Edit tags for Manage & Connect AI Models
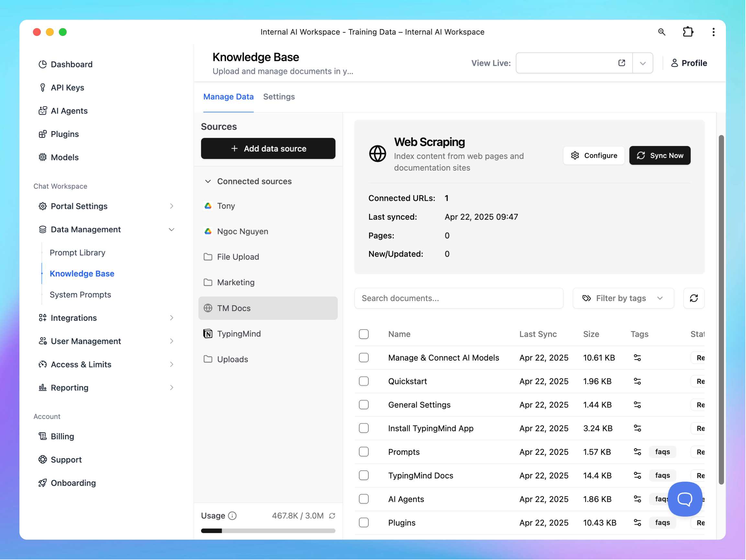This screenshot has width=746, height=560. (637, 358)
